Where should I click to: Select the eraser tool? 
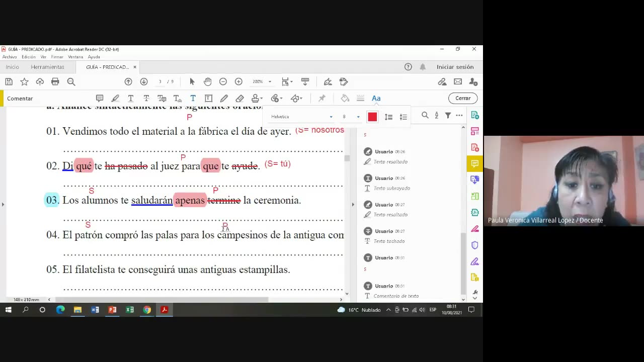click(x=239, y=98)
